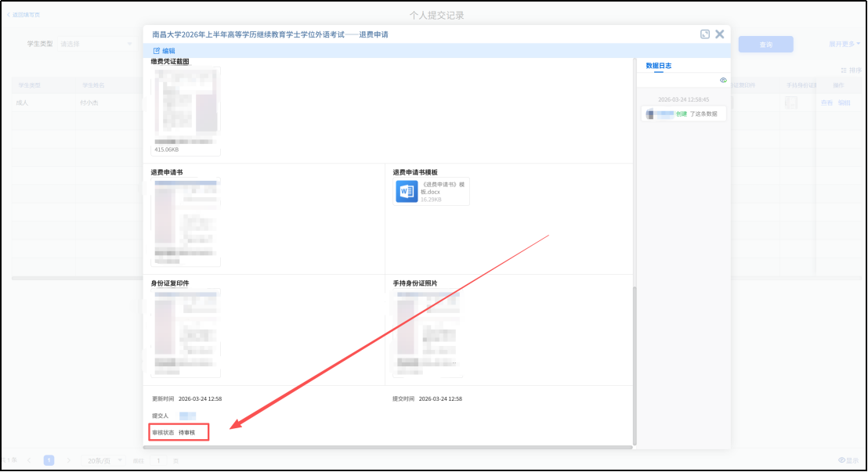Viewport: 868px width, 472px height.
Task: Click the 个人提交记录 page title
Action: [x=437, y=16]
